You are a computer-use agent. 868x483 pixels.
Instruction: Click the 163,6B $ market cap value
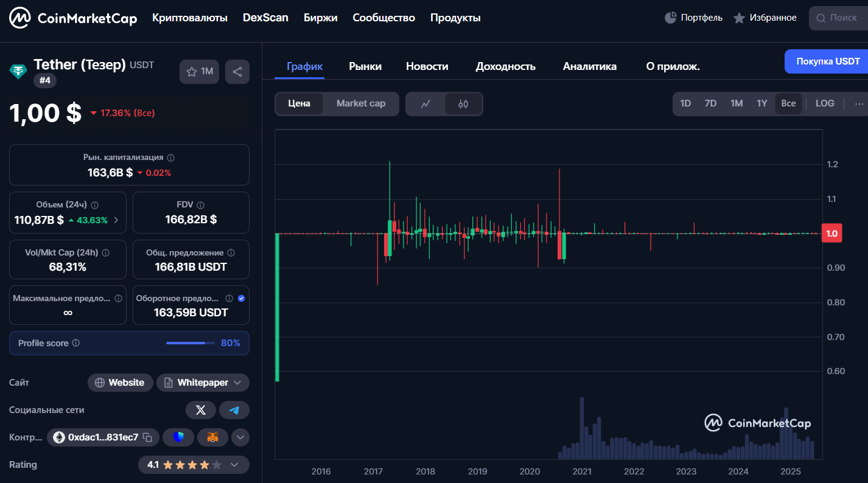coord(110,173)
